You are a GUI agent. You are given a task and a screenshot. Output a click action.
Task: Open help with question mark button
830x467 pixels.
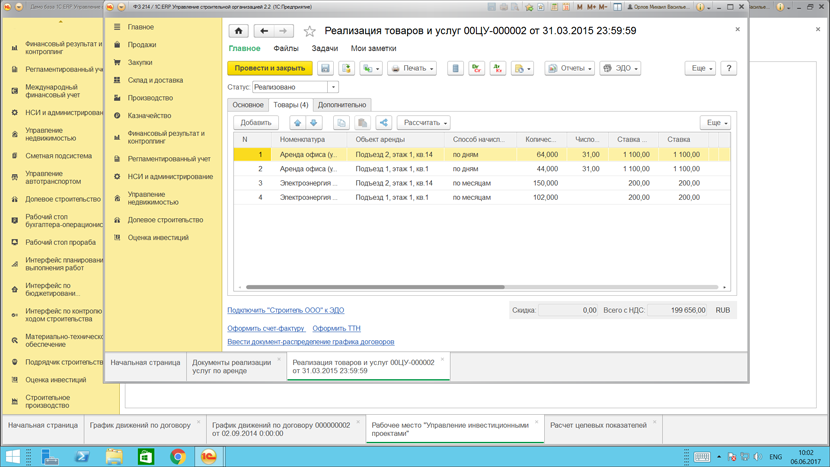click(729, 68)
